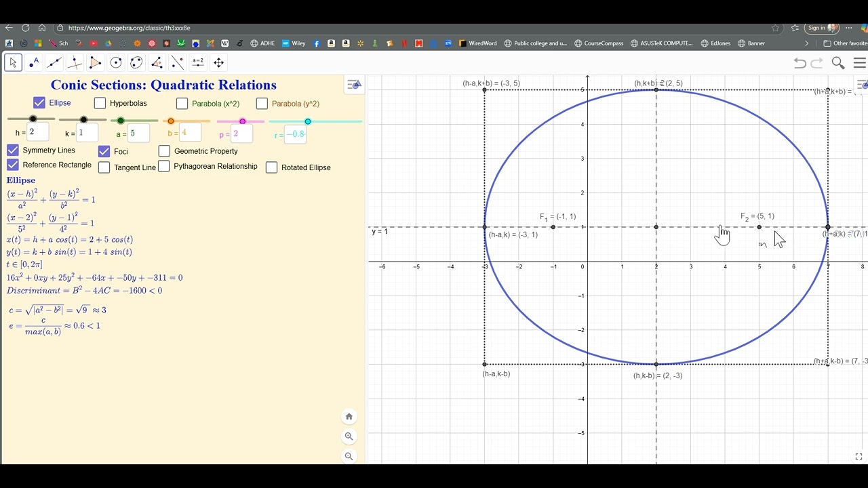Viewport: 868px width, 488px height.
Task: Click the GeoGebra Redo arrow
Action: click(x=817, y=63)
